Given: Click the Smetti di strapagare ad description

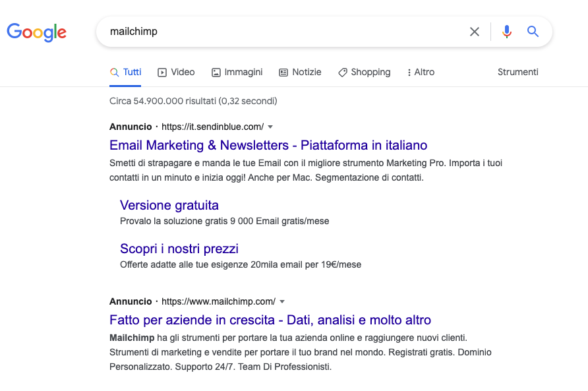Looking at the screenshot, I should click(306, 170).
